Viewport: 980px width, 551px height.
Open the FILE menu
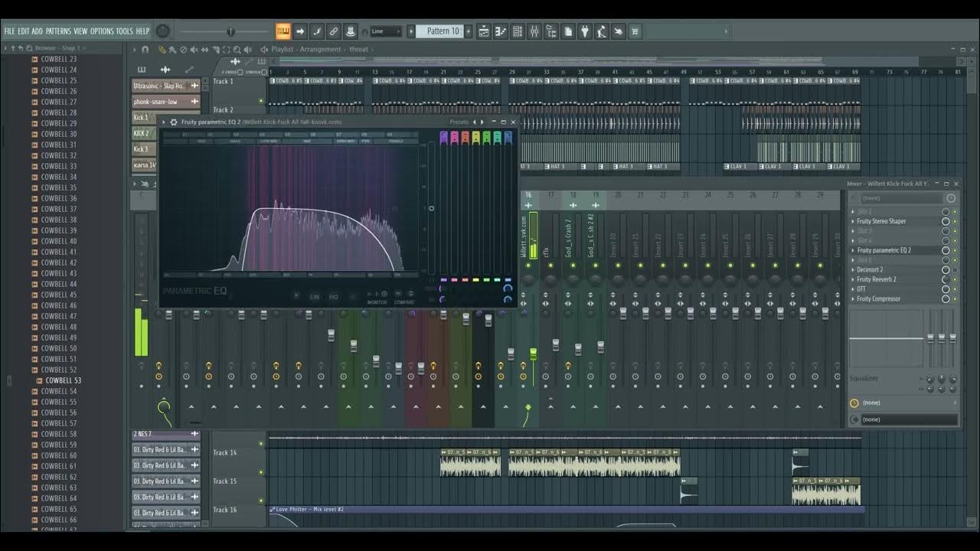tap(10, 31)
